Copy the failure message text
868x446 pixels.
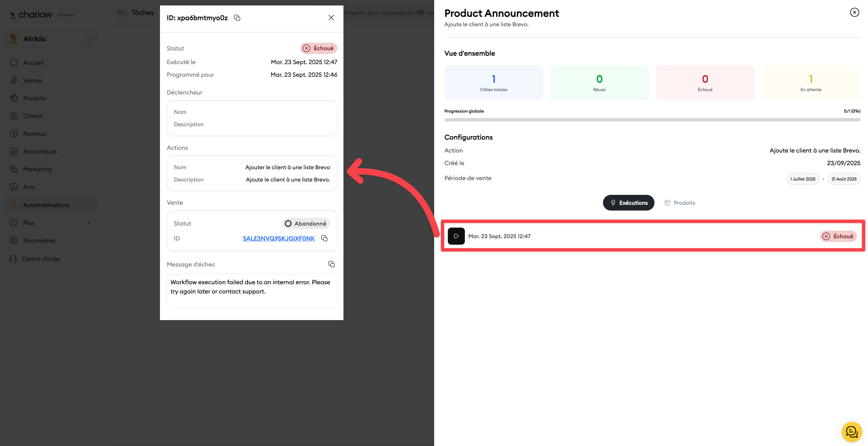click(x=331, y=264)
